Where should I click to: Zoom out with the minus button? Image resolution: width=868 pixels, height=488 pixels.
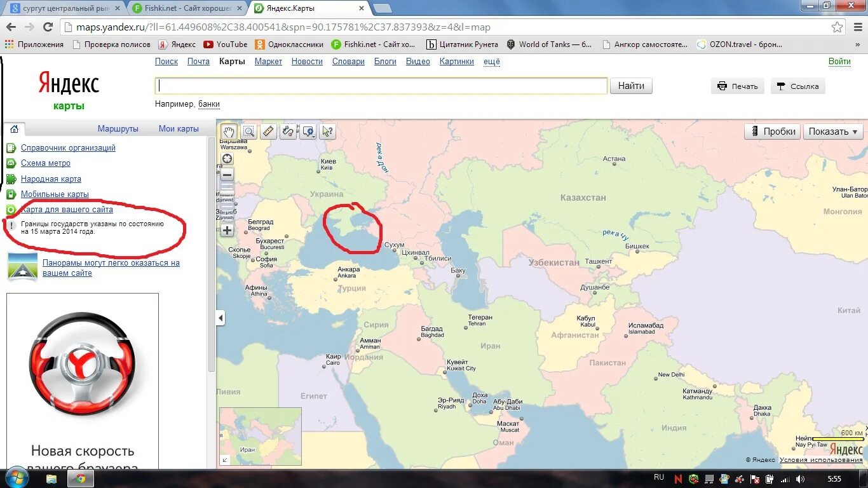click(227, 175)
